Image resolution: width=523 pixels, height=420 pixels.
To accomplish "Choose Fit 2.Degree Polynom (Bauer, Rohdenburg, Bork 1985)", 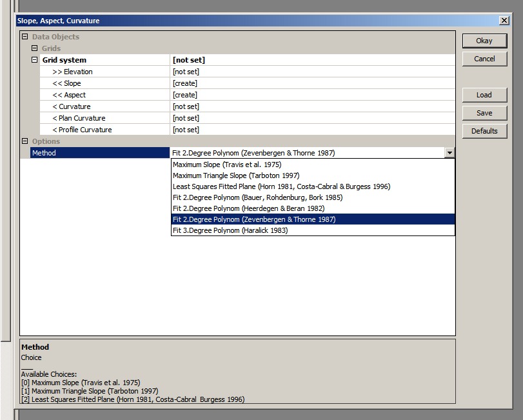I will tap(313, 197).
